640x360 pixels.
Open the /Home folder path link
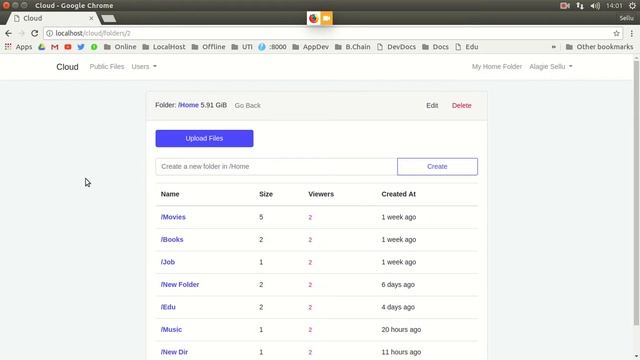pyautogui.click(x=188, y=105)
